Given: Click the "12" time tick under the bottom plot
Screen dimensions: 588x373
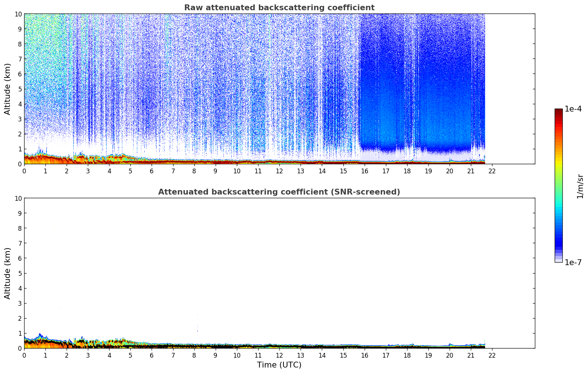Looking at the screenshot, I should click(x=279, y=355).
